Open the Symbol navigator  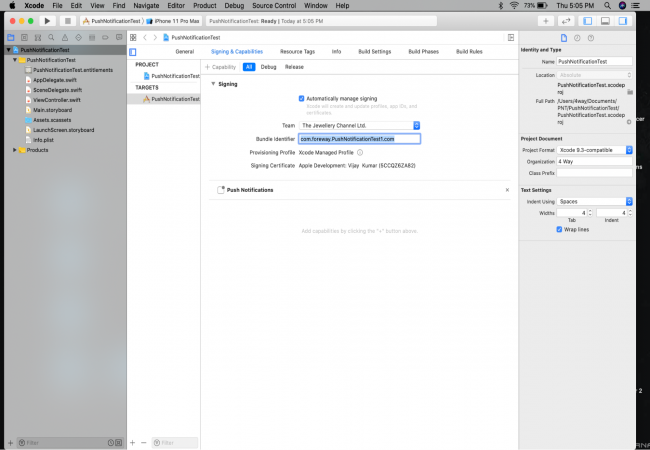click(x=38, y=37)
